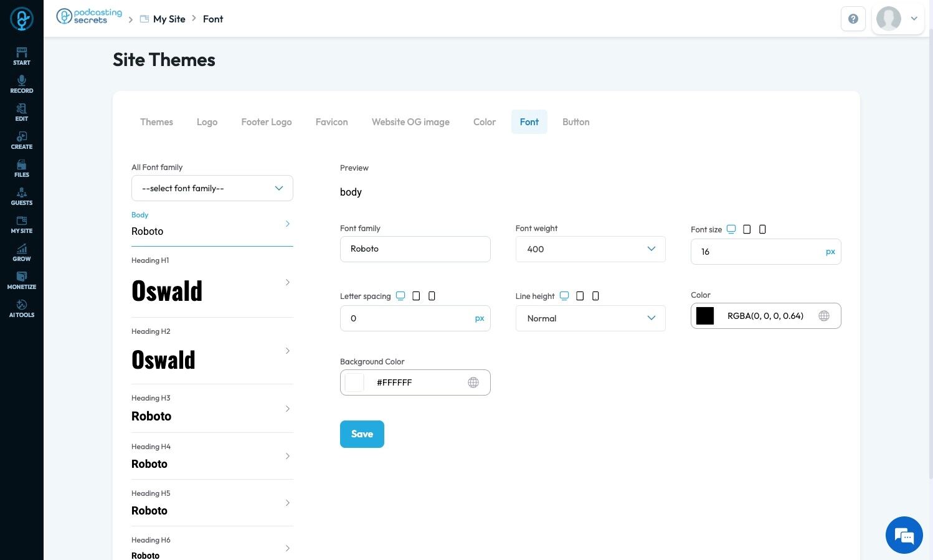
Task: Click the black text Color swatch
Action: 705,316
